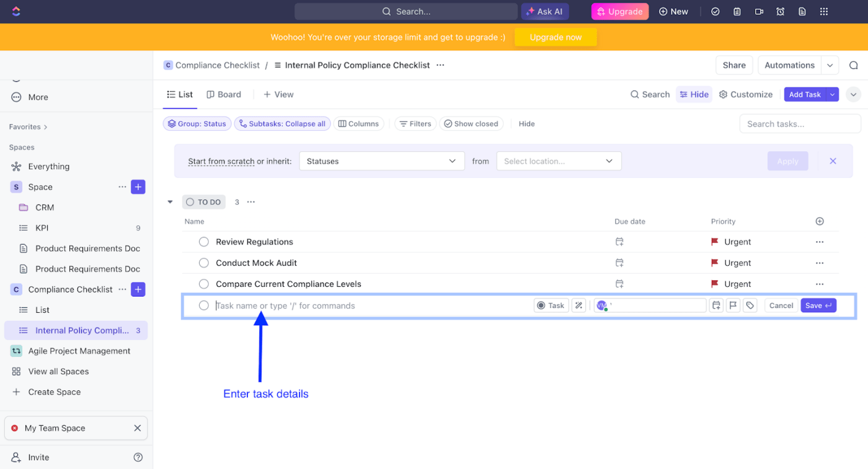This screenshot has width=868, height=469.
Task: Set due date for Review Regulations
Action: (x=619, y=242)
